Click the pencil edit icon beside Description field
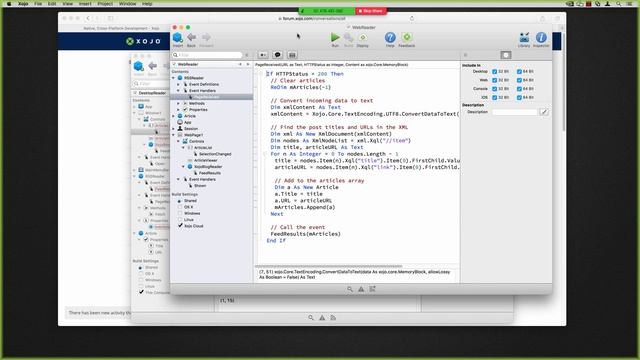 [x=544, y=112]
